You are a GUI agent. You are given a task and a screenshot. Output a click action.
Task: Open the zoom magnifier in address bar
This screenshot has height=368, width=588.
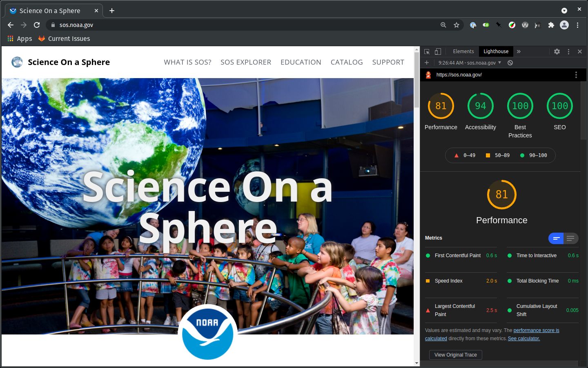[x=443, y=25]
